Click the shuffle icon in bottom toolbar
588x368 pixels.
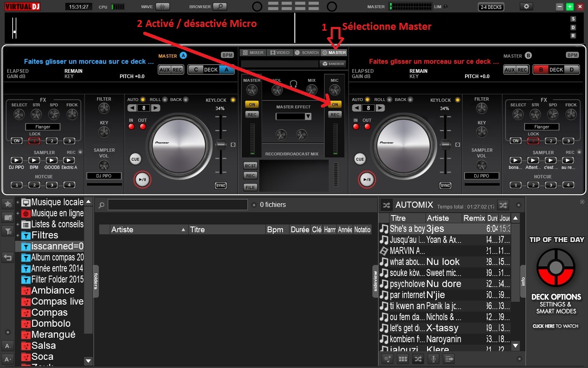pos(418,359)
